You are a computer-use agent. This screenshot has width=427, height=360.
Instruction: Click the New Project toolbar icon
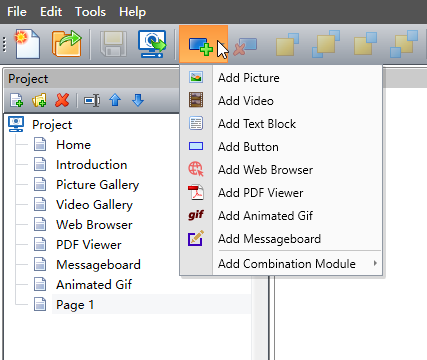click(x=27, y=44)
